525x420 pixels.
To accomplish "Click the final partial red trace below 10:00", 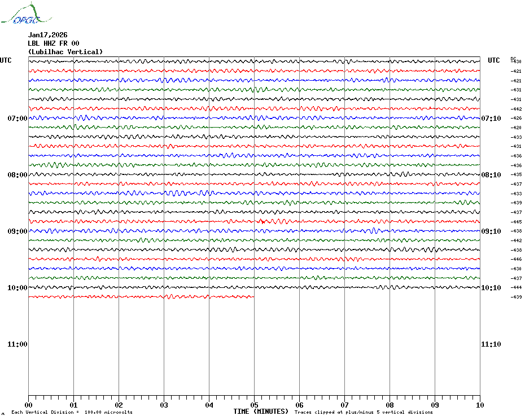I will (x=141, y=297).
